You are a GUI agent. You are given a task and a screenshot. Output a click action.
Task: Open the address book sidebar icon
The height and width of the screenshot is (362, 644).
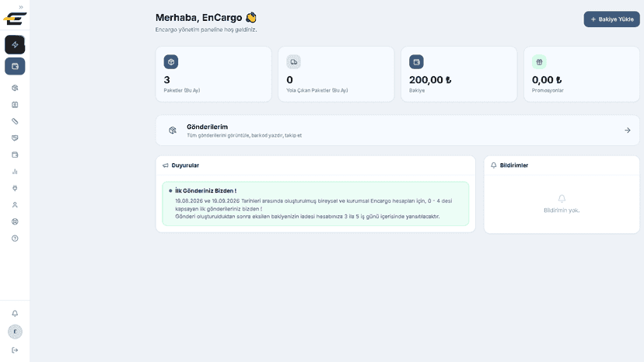click(15, 105)
